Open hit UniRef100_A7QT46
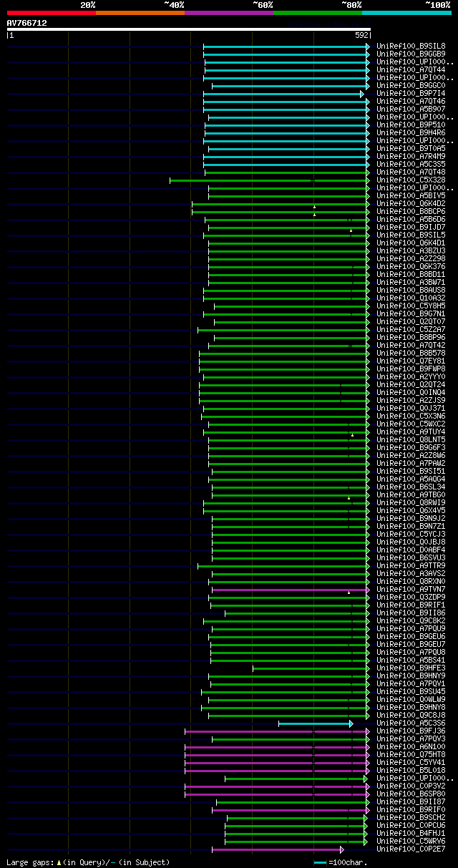Viewport: 458px width, 868px height. pyautogui.click(x=411, y=102)
